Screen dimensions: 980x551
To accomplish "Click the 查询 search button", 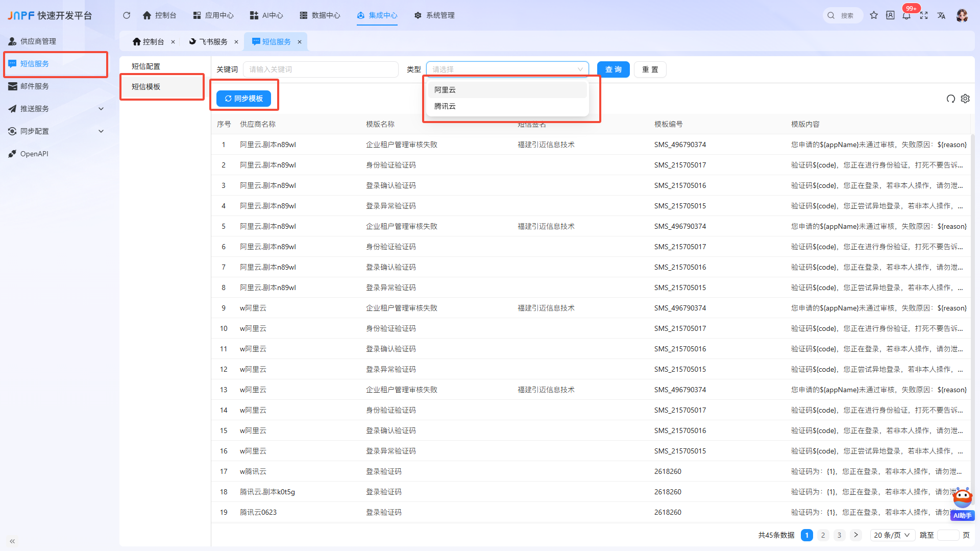I will 614,69.
